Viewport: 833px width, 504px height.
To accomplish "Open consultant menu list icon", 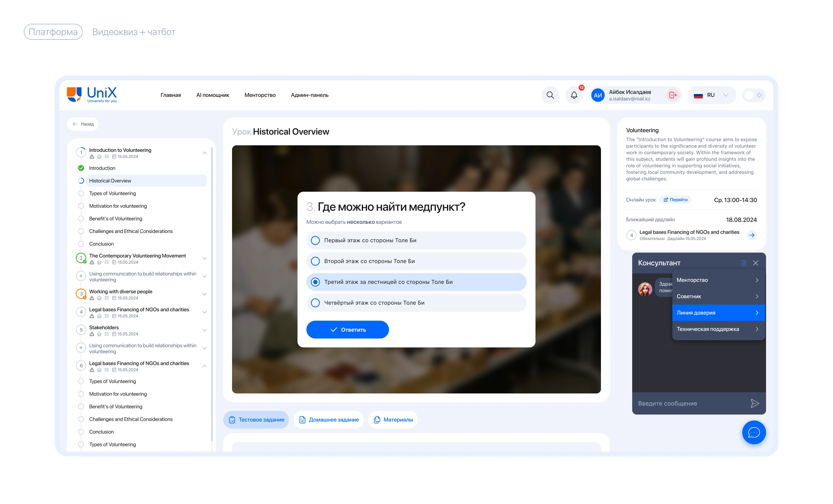I will click(x=743, y=263).
